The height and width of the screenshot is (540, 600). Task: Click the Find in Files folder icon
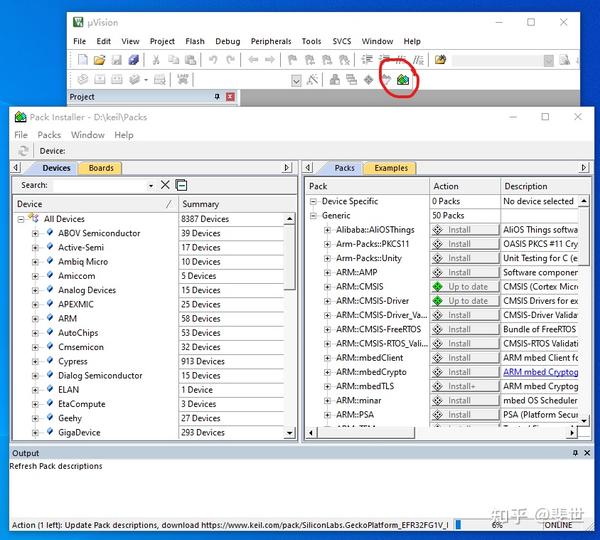click(x=440, y=60)
